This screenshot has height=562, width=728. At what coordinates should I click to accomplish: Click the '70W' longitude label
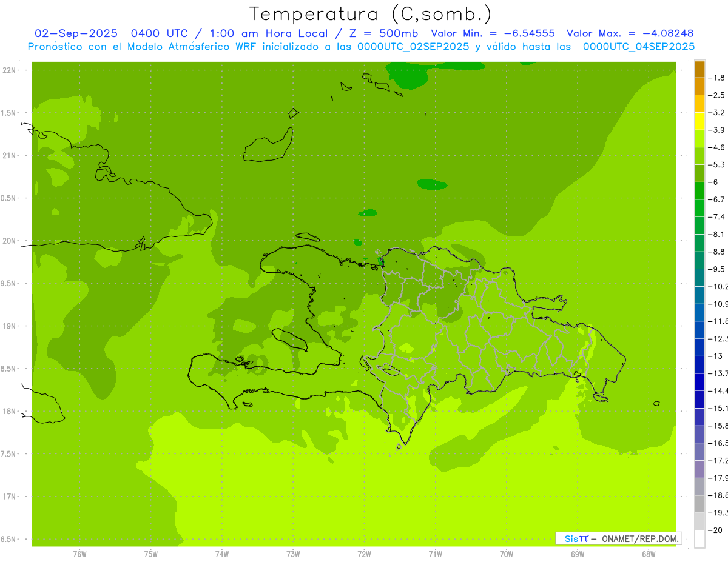pyautogui.click(x=506, y=554)
